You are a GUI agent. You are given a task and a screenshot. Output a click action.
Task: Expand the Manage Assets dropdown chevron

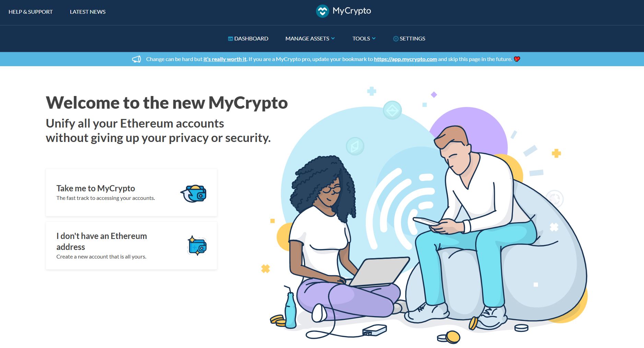tap(333, 38)
